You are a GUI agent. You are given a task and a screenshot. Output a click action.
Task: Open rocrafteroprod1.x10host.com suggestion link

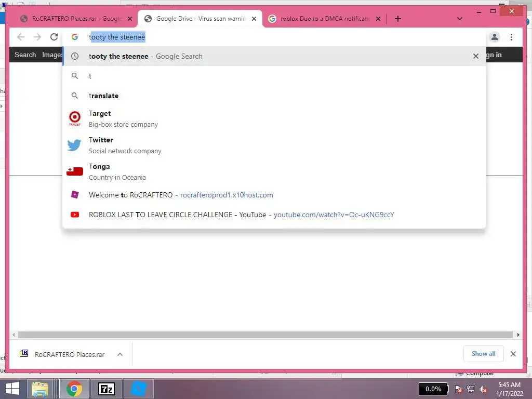(x=227, y=195)
